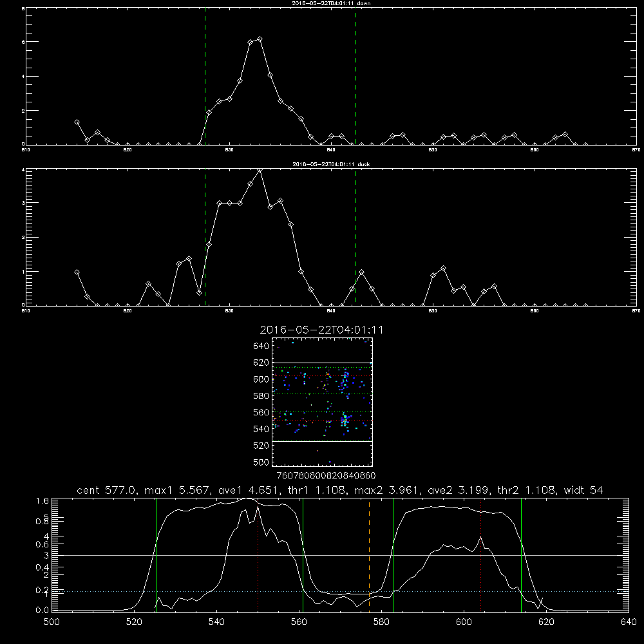The height and width of the screenshot is (644, 644).
Task: Click the 0.0 label on bottom profile y-axis
Action: point(43,611)
